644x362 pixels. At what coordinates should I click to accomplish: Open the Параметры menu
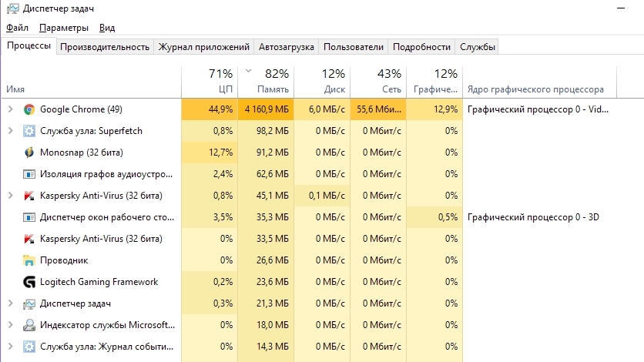pyautogui.click(x=64, y=28)
